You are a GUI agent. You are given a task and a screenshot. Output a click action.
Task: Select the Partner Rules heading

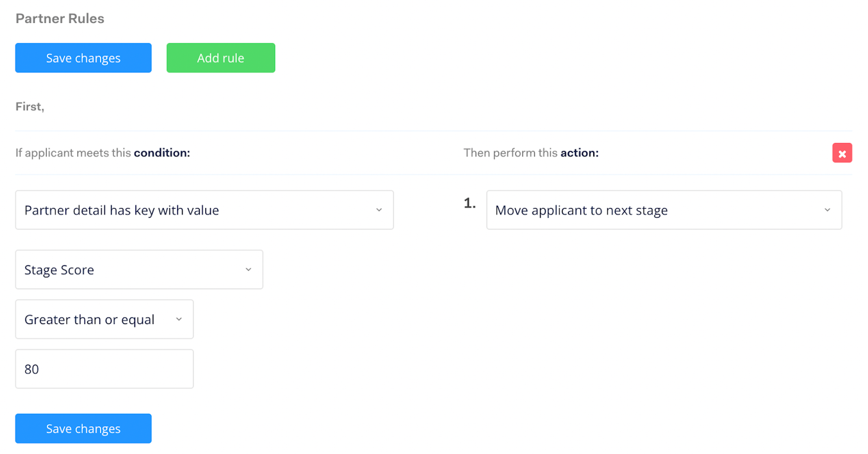(x=59, y=18)
